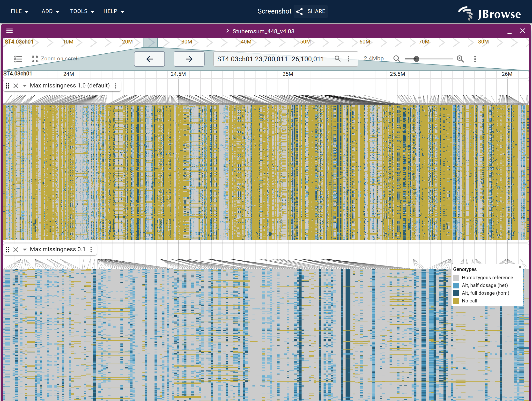This screenshot has height=401, width=532.
Task: Click the search magnifier icon in location box
Action: point(338,59)
